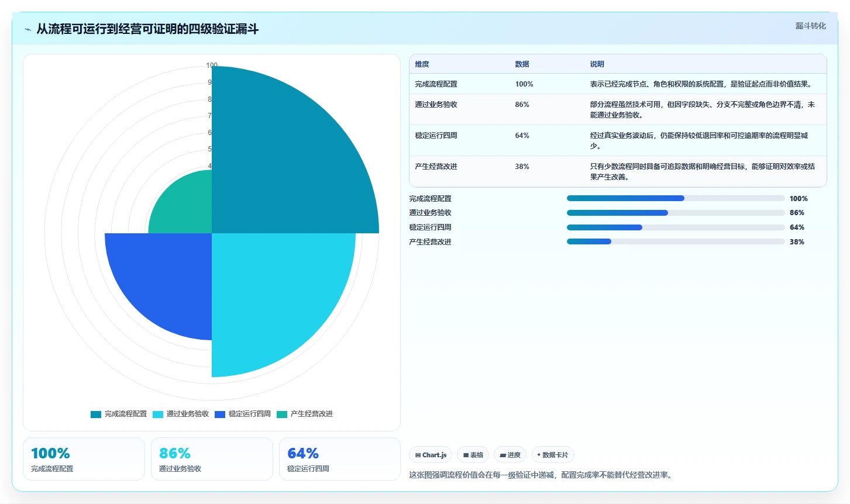
Task: Click description starting 表示已经完成节点
Action: [701, 84]
